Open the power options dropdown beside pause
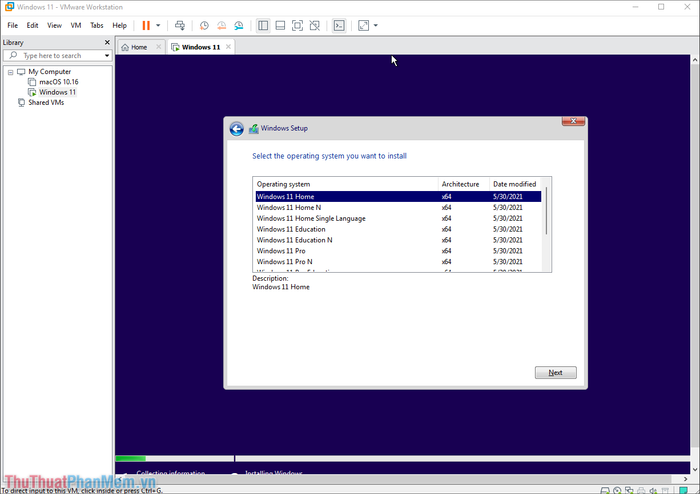700x494 pixels. coord(158,25)
